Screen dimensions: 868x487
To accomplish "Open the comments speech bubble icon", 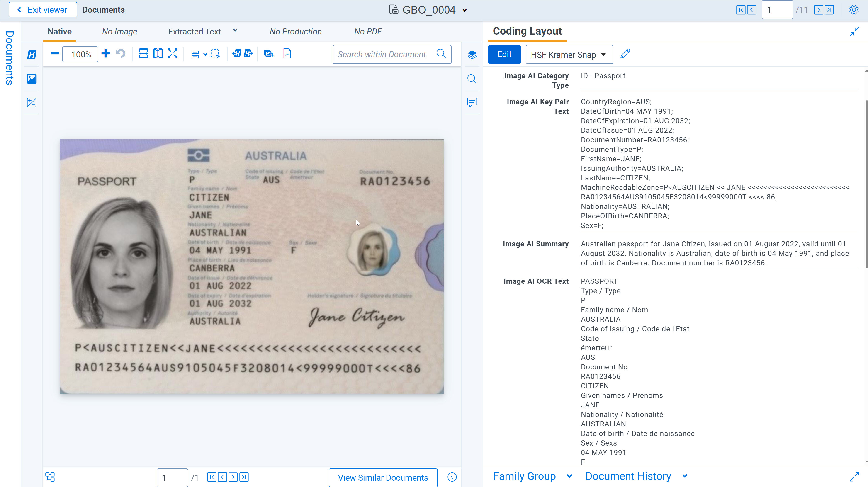I will [472, 102].
